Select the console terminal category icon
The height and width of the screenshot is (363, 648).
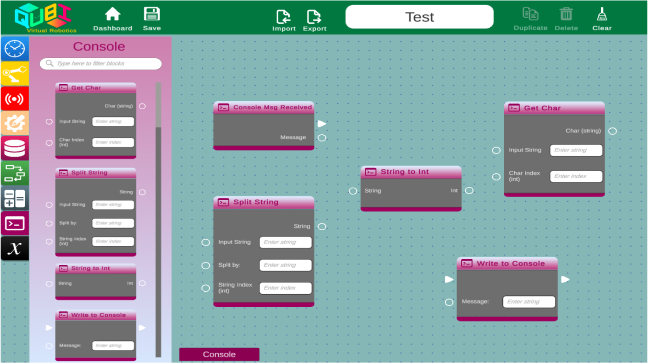coord(15,224)
